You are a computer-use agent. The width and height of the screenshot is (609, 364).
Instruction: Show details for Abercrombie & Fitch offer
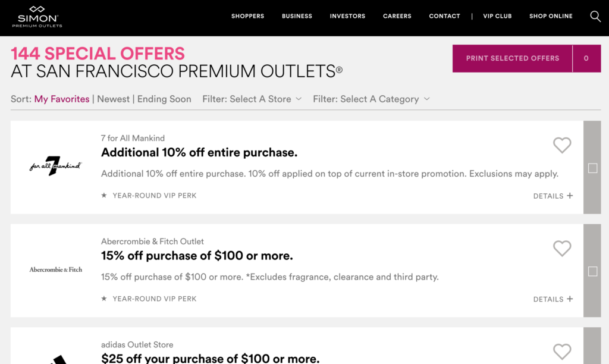[553, 299]
